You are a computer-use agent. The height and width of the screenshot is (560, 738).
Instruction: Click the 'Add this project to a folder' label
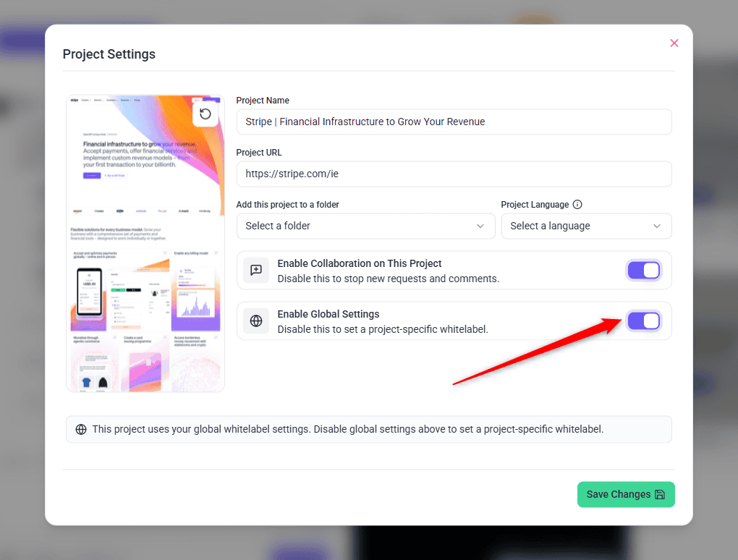(x=287, y=204)
